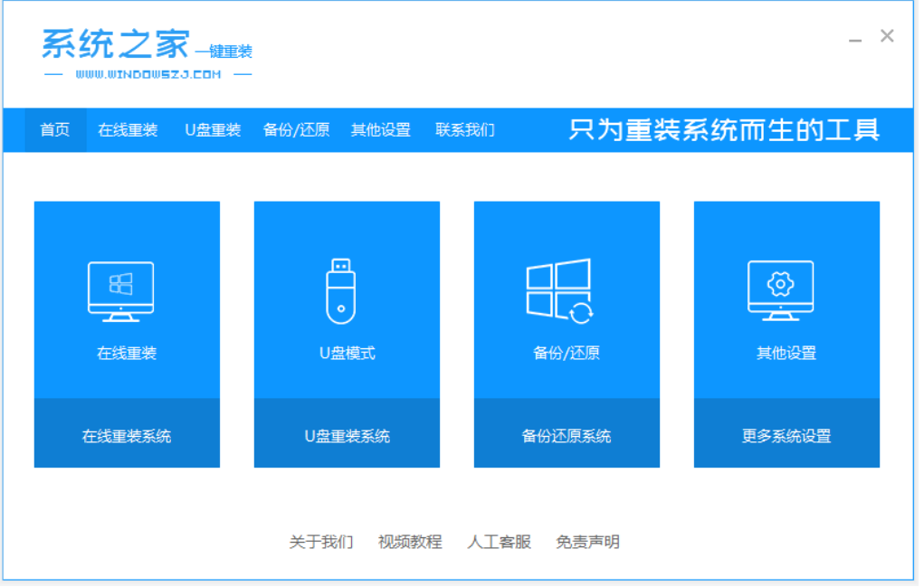Click the U盘模式 card label
The width and height of the screenshot is (924, 587).
pos(348,354)
